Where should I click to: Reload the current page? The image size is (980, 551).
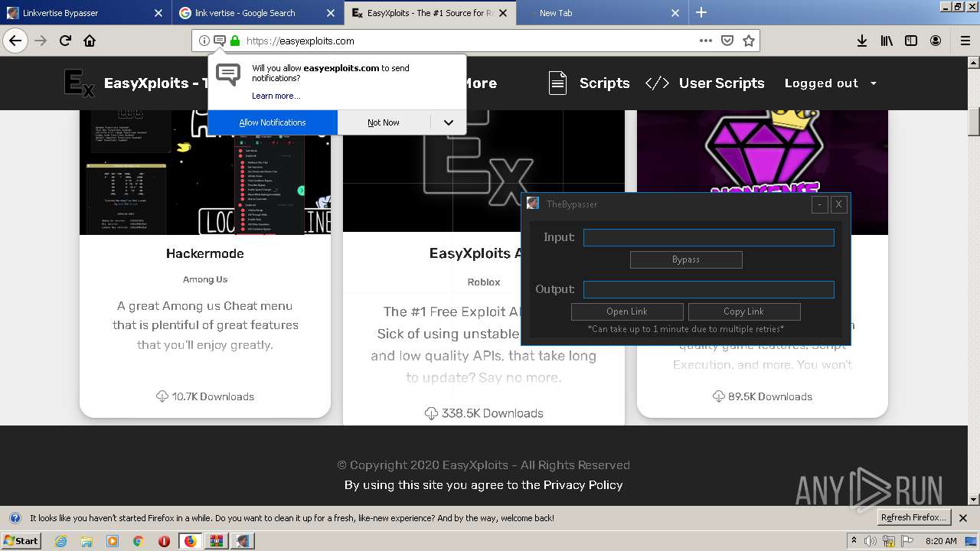[x=66, y=41]
